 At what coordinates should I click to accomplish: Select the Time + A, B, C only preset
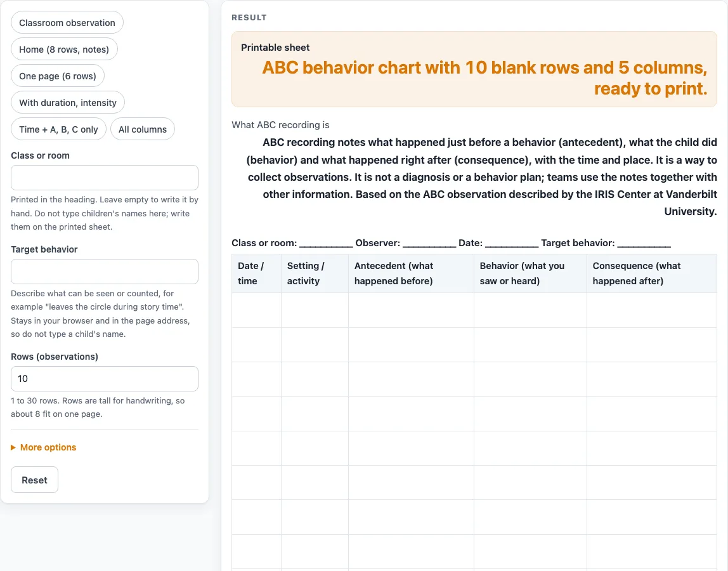58,129
